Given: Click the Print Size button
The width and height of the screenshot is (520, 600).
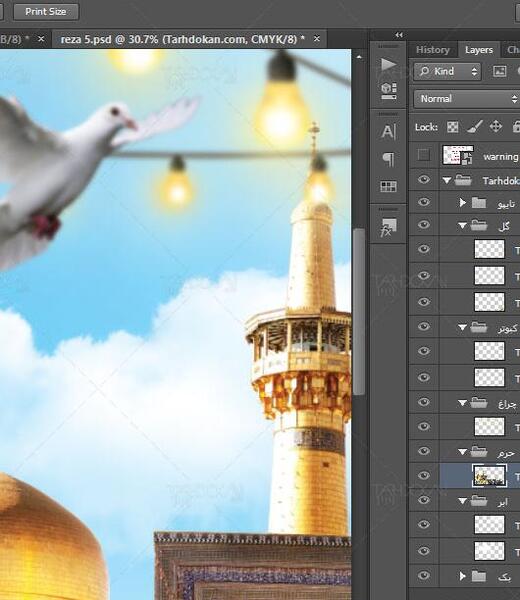Looking at the screenshot, I should click(x=46, y=11).
